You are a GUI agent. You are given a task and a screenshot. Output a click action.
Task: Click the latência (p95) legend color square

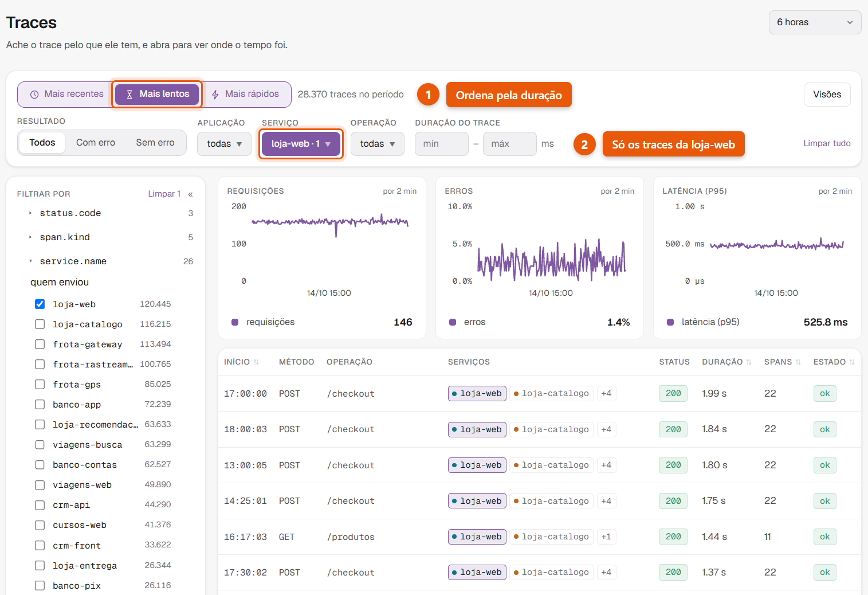click(670, 322)
